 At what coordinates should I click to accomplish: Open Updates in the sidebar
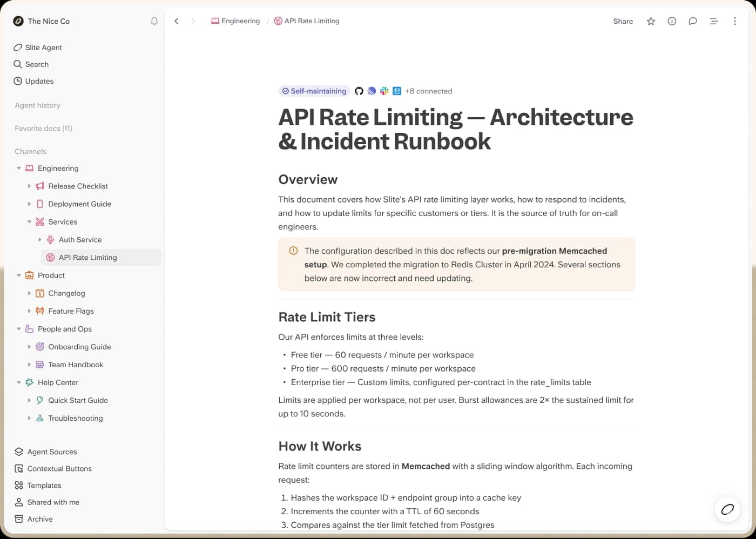pyautogui.click(x=33, y=81)
